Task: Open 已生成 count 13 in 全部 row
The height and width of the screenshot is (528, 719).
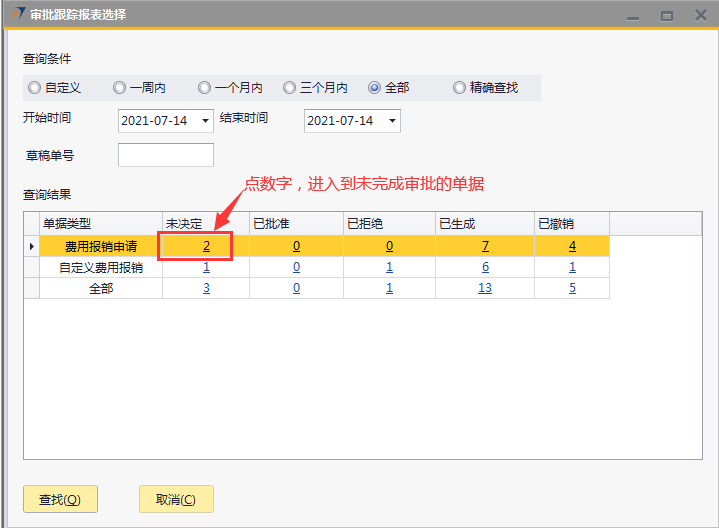Action: point(484,288)
